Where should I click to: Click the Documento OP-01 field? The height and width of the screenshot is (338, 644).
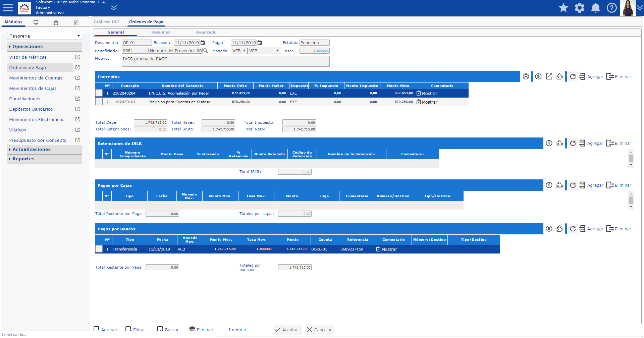pyautogui.click(x=137, y=43)
